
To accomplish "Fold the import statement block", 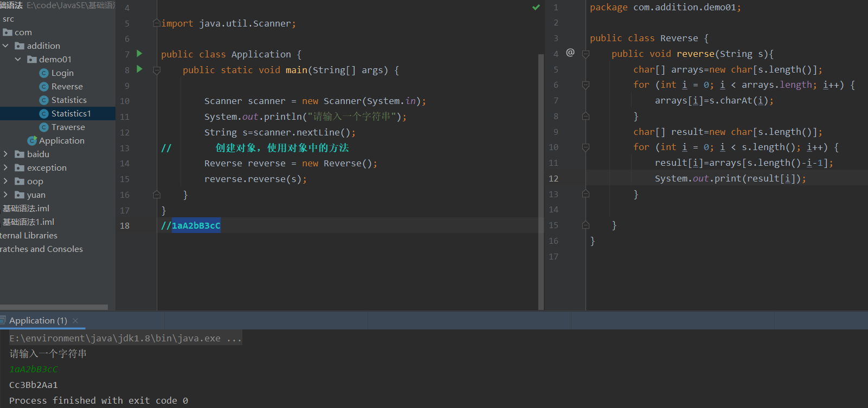I will point(157,23).
